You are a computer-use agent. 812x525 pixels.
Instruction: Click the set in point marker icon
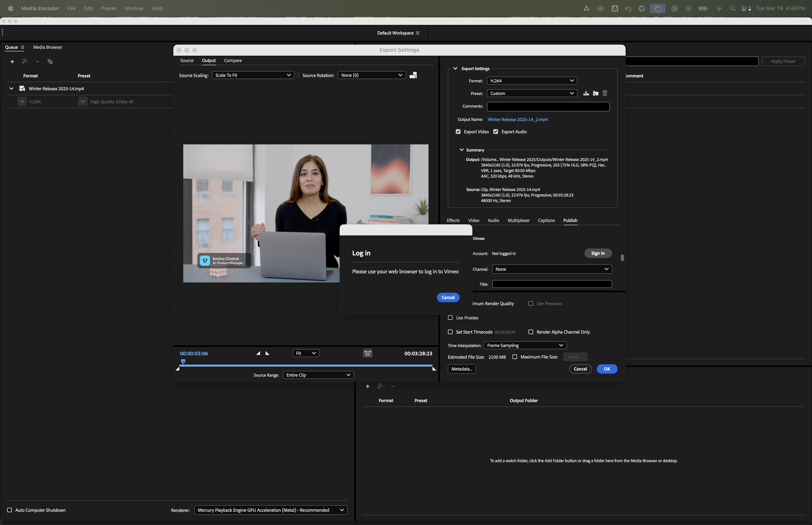(x=258, y=354)
